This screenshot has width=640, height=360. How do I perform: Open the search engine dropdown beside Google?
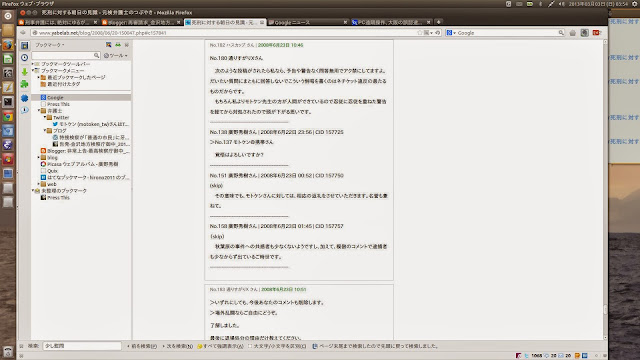(451, 33)
